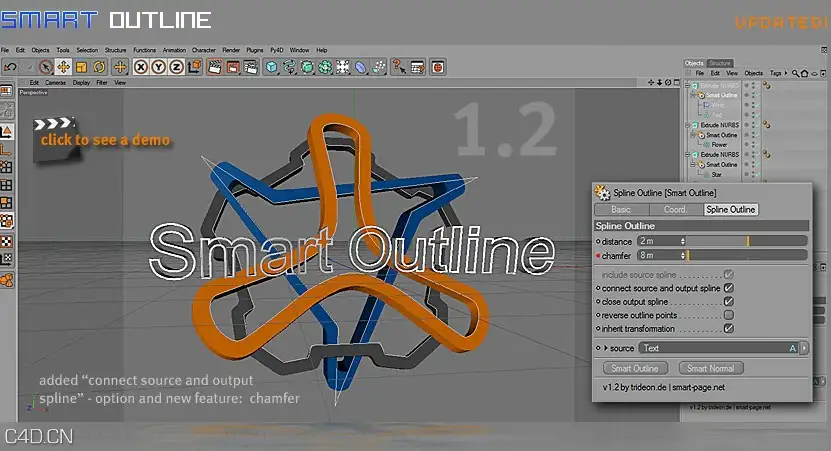Toggle inherit transformation checkbox
This screenshot has height=451, width=831.
(x=729, y=329)
